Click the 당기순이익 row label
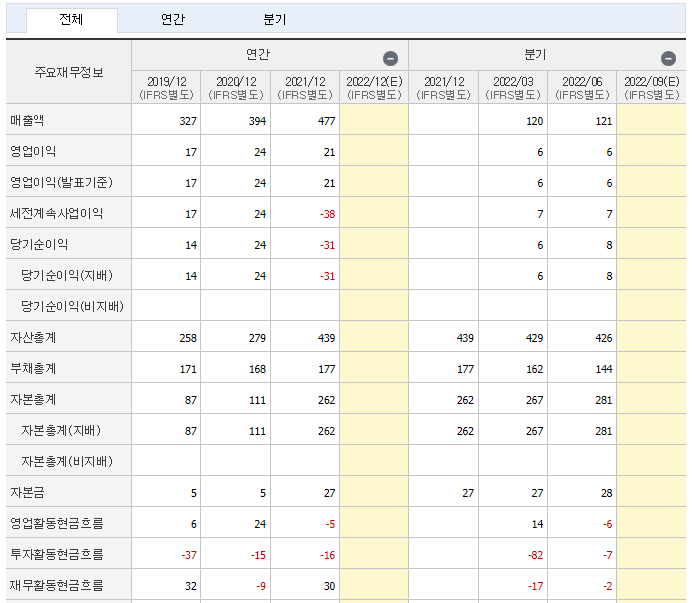The height and width of the screenshot is (603, 692). (x=39, y=245)
